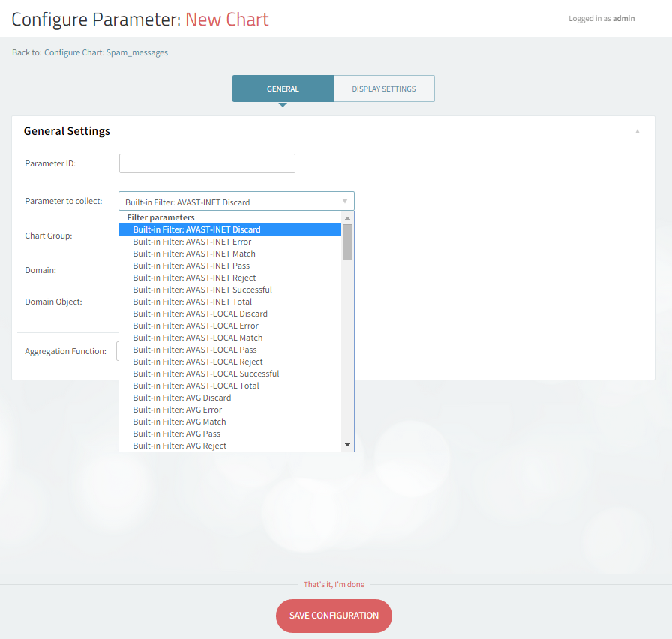672x639 pixels.
Task: Select AVG Reject from the list
Action: [x=179, y=445]
